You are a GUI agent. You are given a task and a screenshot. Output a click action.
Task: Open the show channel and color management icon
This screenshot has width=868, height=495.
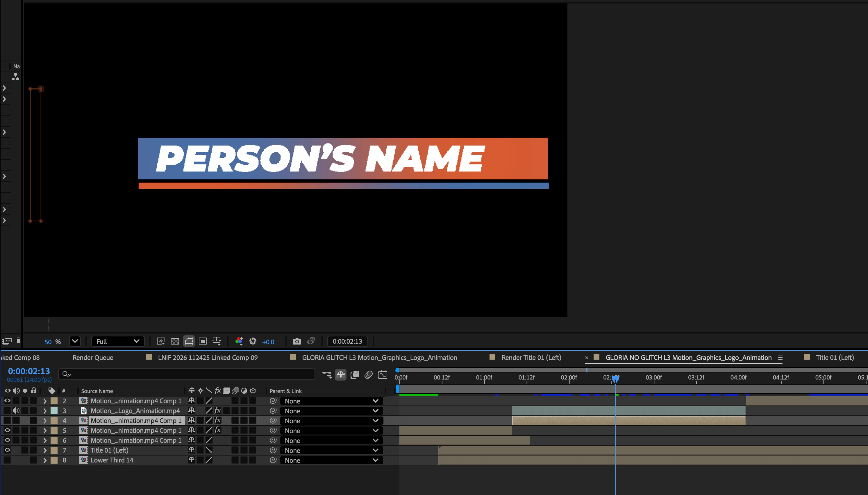coord(239,341)
